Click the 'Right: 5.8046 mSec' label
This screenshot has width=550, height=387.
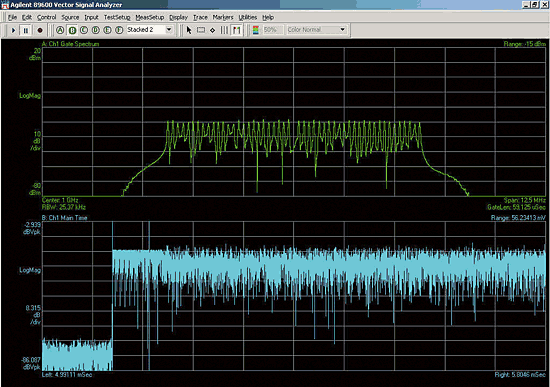pyautogui.click(x=520, y=375)
